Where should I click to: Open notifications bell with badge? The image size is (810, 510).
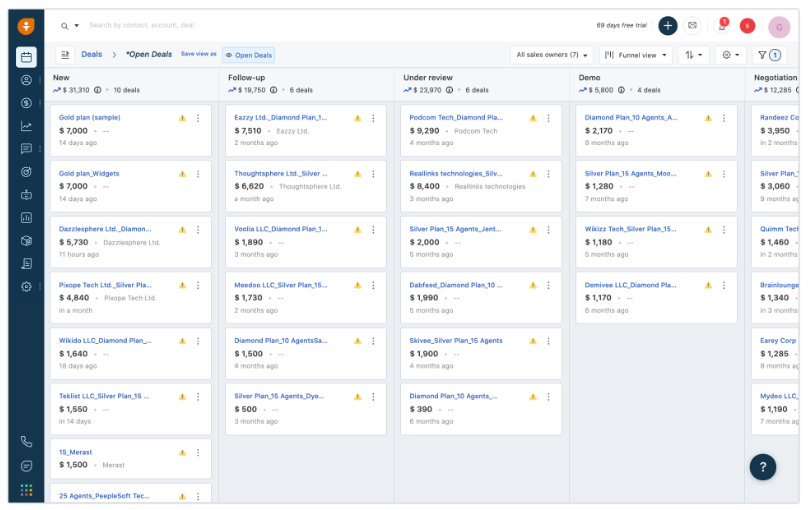[x=722, y=25]
